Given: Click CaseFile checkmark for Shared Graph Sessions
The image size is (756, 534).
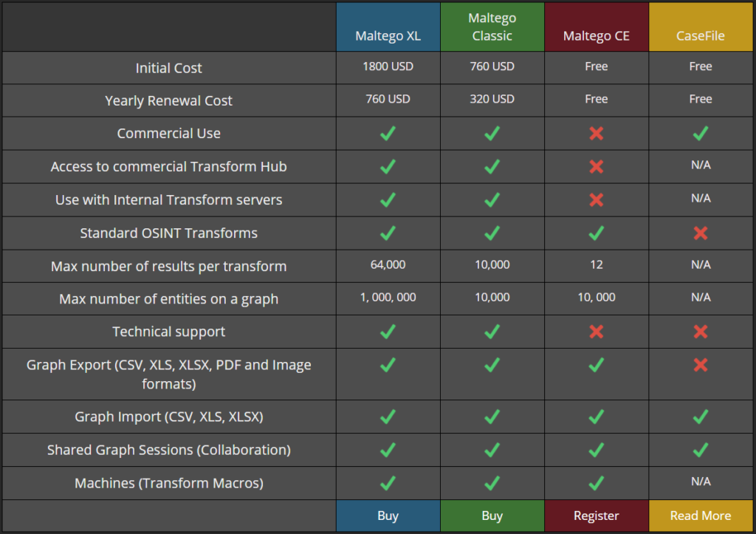Looking at the screenshot, I should point(701,449).
